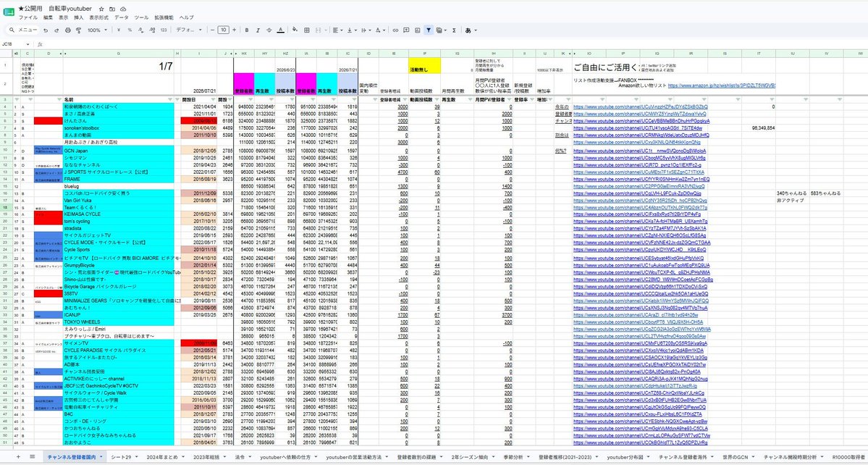Toggle strikethrough formatting

pos(269,30)
